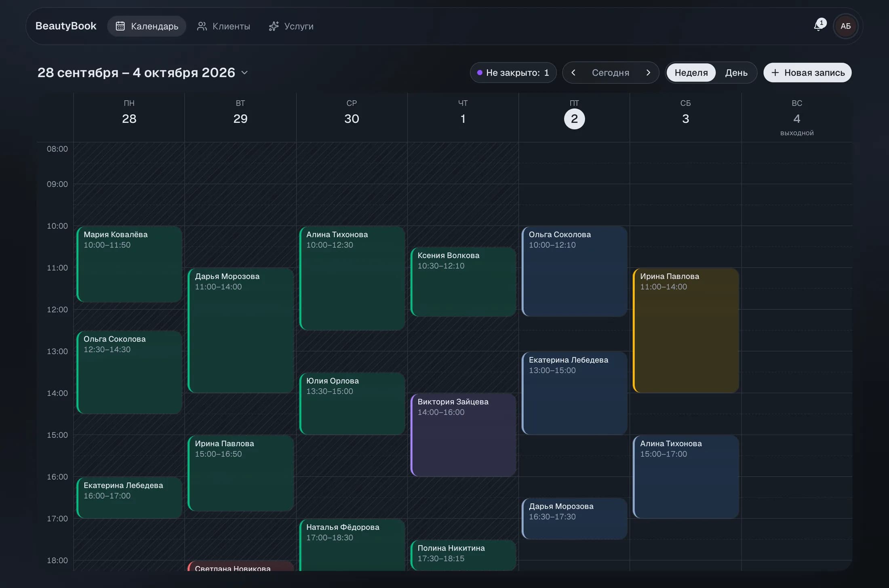The image size is (889, 588).
Task: Go to previous week arrow
Action: [x=573, y=73]
